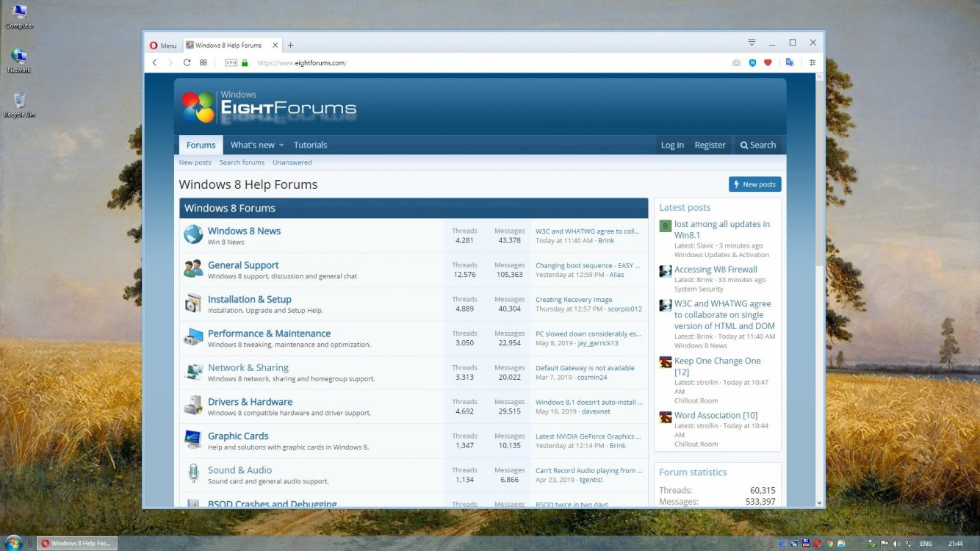
Task: Toggle the VPN badge in address bar
Action: click(x=231, y=63)
